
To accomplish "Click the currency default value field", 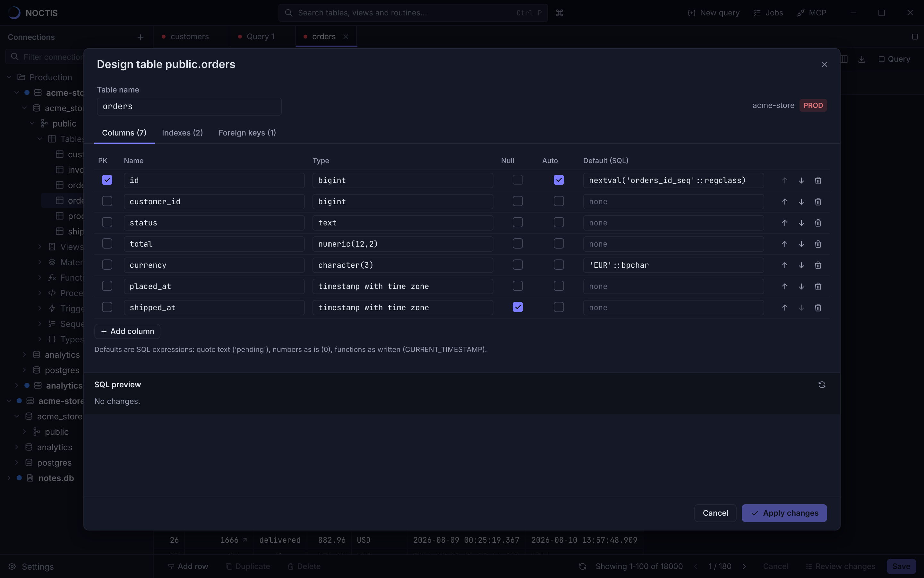I will click(x=673, y=265).
